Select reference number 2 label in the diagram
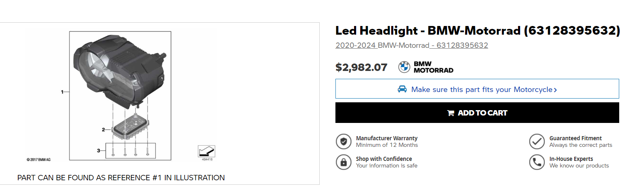 coord(103,130)
